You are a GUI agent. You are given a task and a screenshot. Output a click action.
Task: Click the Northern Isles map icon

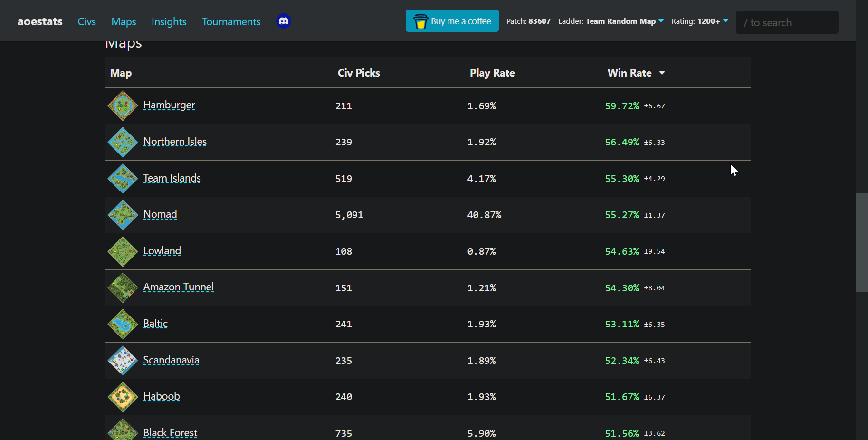pos(123,142)
